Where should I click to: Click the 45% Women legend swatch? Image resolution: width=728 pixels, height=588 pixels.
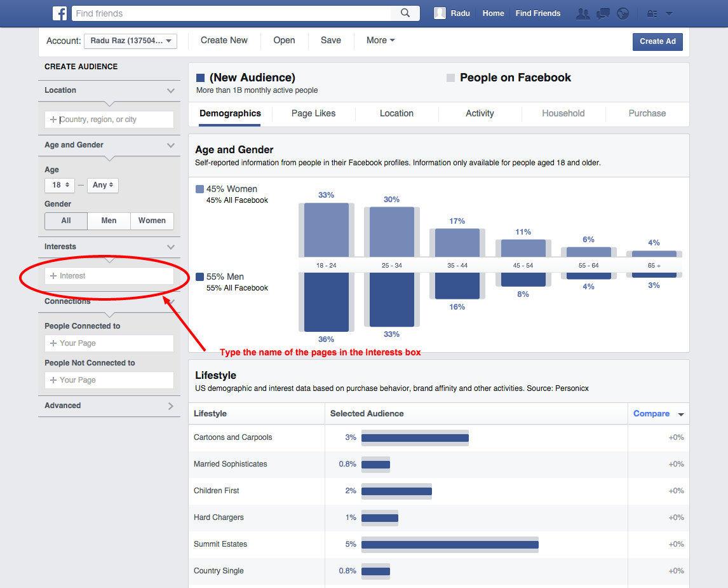(x=199, y=189)
